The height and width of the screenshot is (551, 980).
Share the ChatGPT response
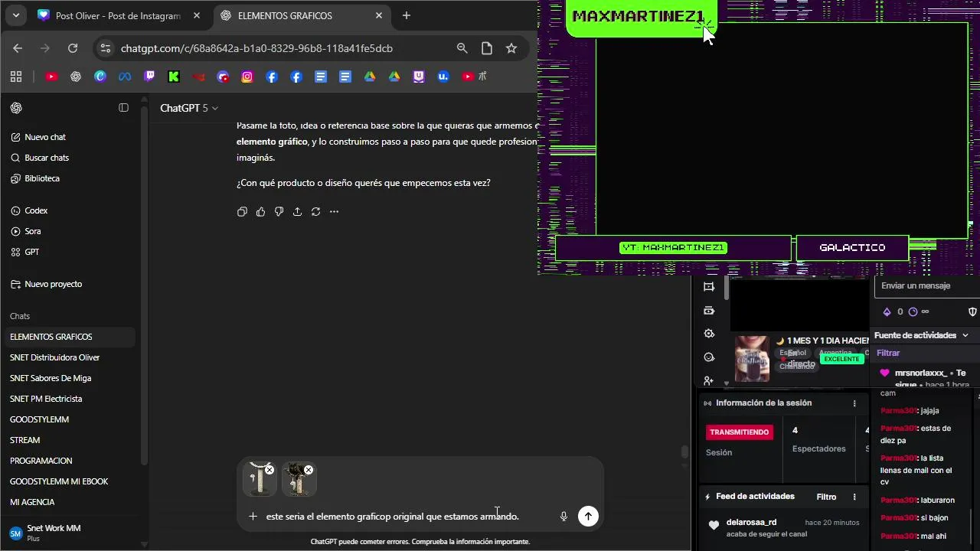point(297,211)
